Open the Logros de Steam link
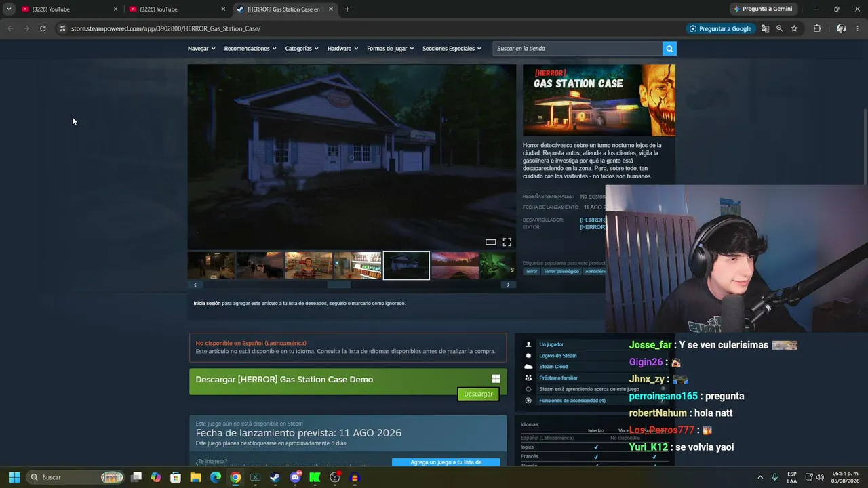Screen dimensions: 868x488 click(558, 356)
